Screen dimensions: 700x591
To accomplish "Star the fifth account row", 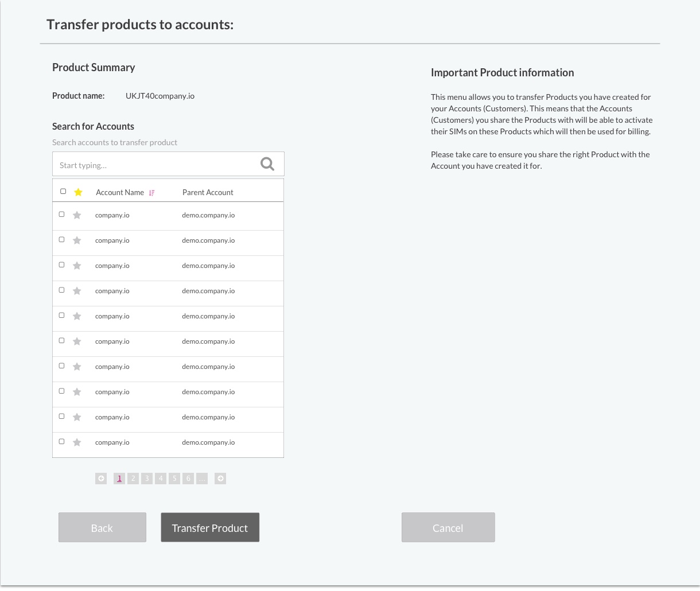I will pos(77,316).
